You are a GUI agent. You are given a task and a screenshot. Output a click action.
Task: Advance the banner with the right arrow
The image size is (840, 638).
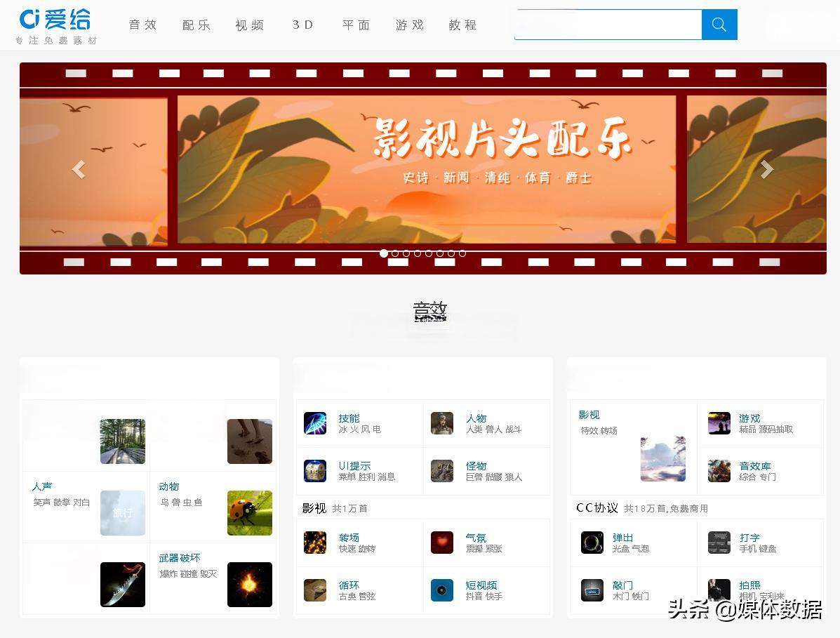pyautogui.click(x=766, y=169)
